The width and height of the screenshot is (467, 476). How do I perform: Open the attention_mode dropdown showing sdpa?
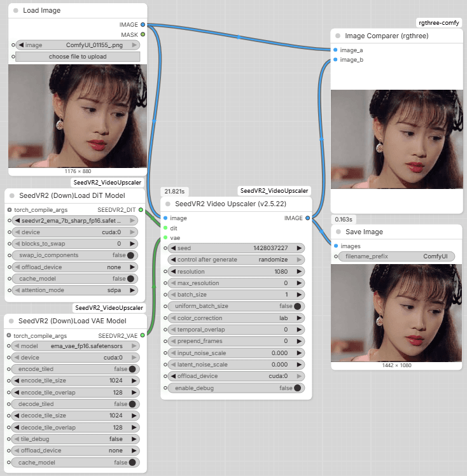point(76,290)
